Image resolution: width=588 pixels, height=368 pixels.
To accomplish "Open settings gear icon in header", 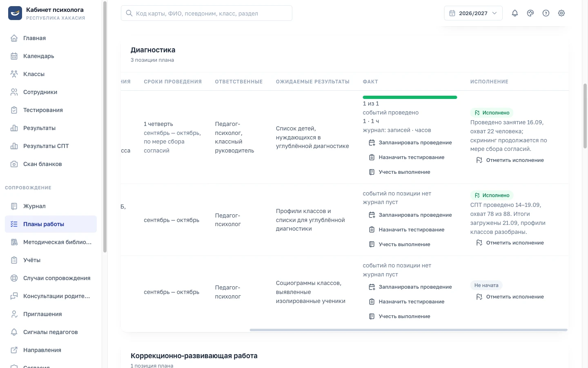I will tap(561, 13).
